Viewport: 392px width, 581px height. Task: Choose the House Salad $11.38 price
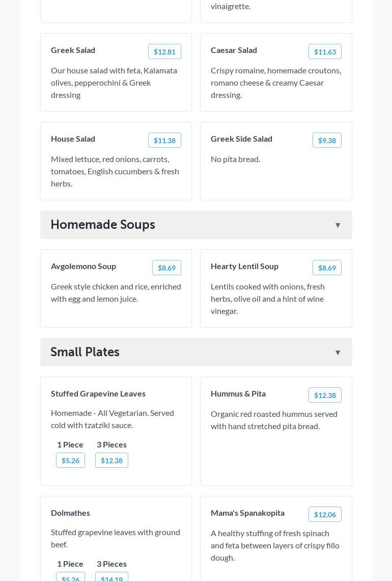164,140
